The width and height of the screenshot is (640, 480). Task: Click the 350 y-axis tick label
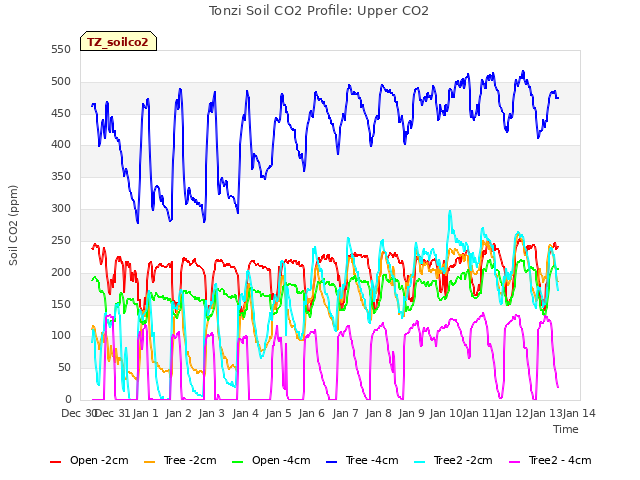tap(61, 176)
